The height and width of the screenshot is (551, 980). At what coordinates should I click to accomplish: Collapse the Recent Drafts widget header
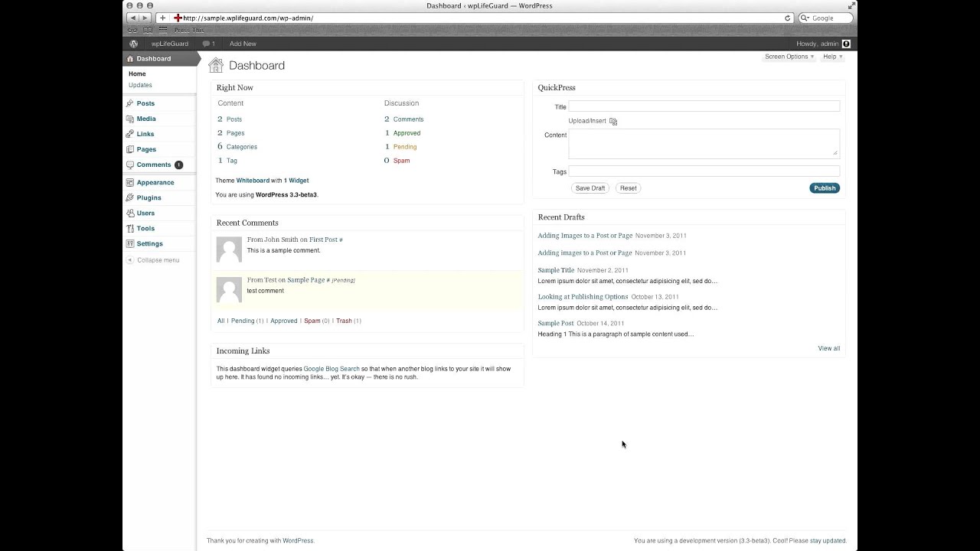(x=689, y=217)
